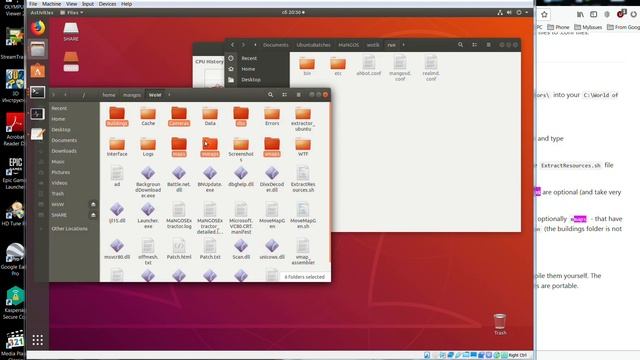Open the Terminal from the dock
This screenshot has width=640, height=360.
(38, 92)
